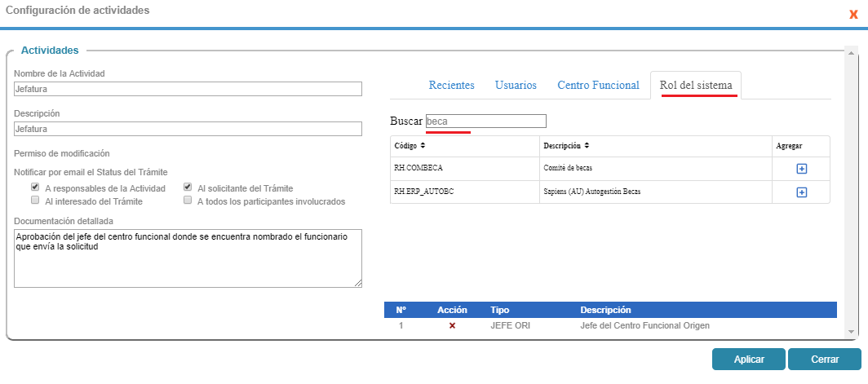Click the N° column header
This screenshot has width=868, height=384.
pyautogui.click(x=401, y=310)
